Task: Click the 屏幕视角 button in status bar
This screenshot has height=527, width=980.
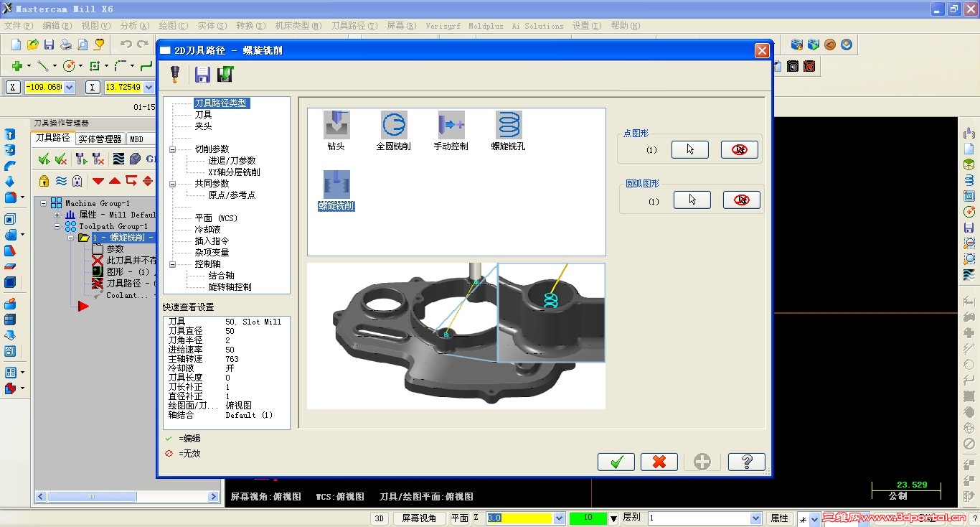Action: click(419, 518)
